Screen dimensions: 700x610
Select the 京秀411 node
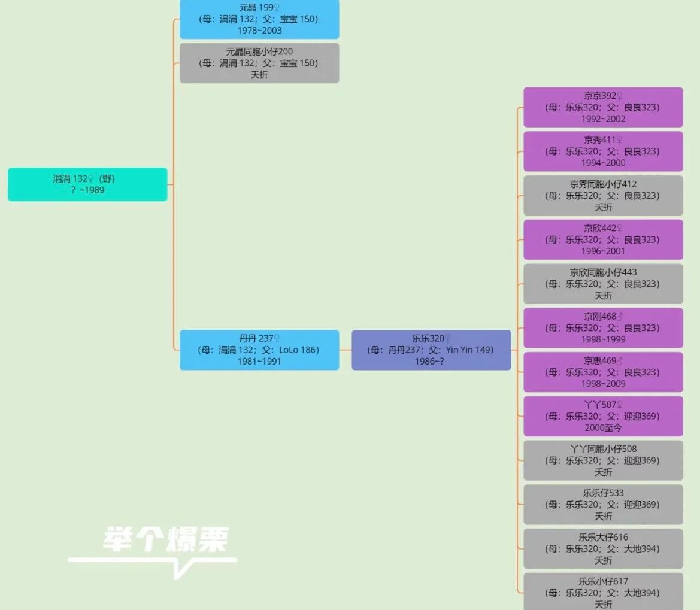click(x=603, y=151)
